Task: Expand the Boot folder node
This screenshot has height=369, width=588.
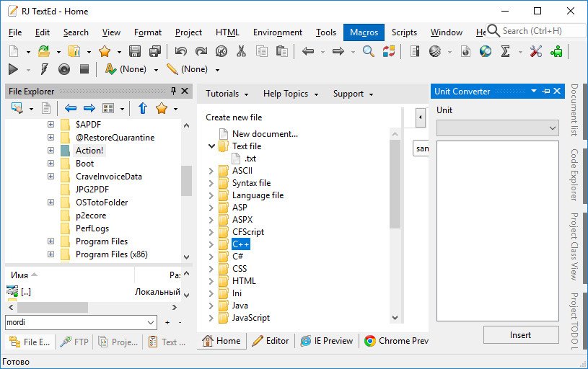Action: coord(51,164)
